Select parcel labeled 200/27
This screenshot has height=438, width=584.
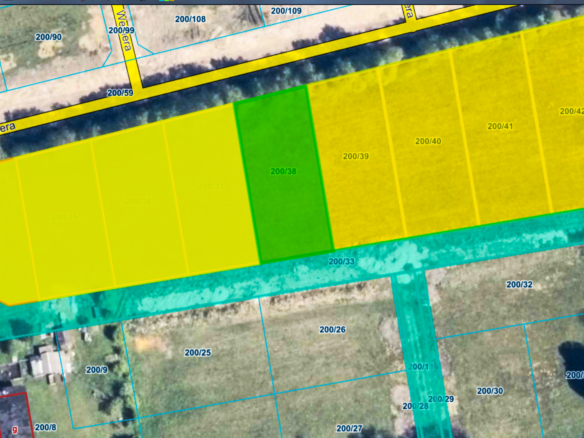(x=349, y=429)
